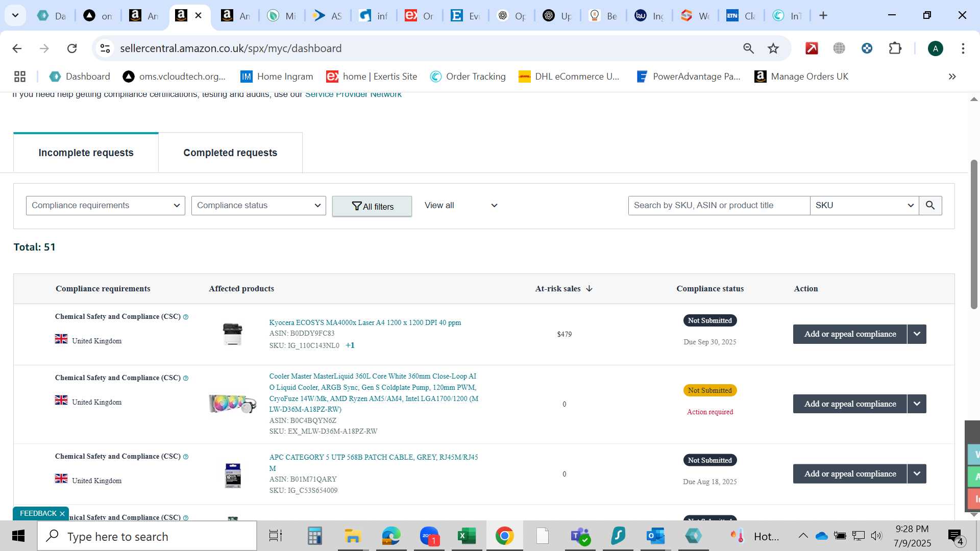The width and height of the screenshot is (980, 551).
Task: Click the Windows taskbar search box
Action: click(x=147, y=536)
